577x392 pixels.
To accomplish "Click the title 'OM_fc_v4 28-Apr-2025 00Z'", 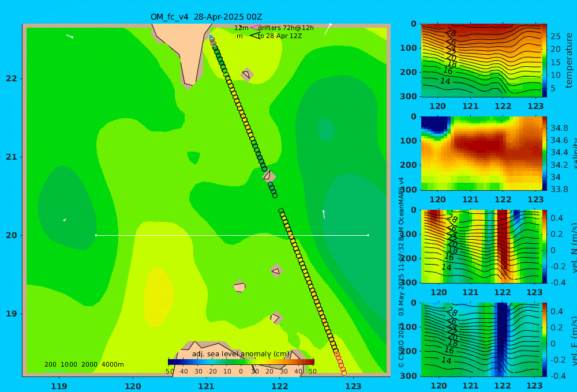I will [206, 17].
